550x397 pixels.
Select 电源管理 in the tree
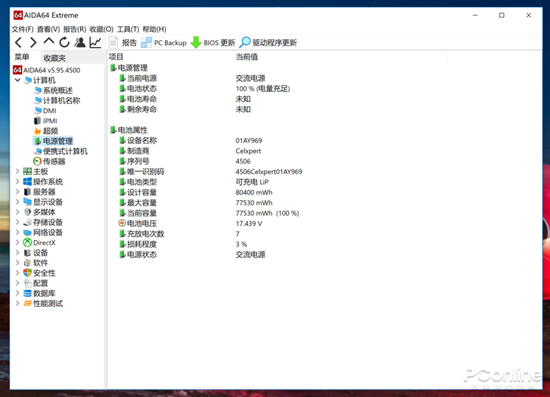click(53, 141)
